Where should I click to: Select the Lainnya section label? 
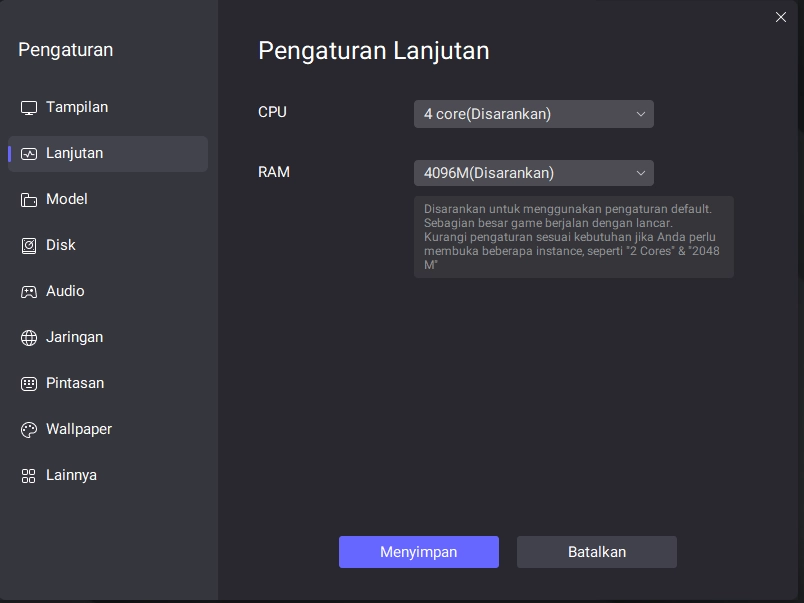[x=71, y=475]
